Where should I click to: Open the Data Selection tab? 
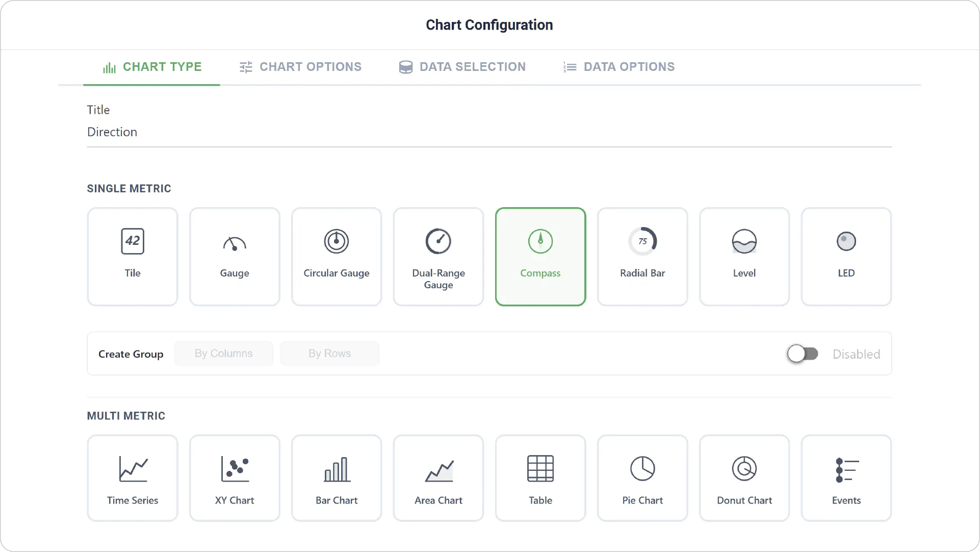(462, 67)
